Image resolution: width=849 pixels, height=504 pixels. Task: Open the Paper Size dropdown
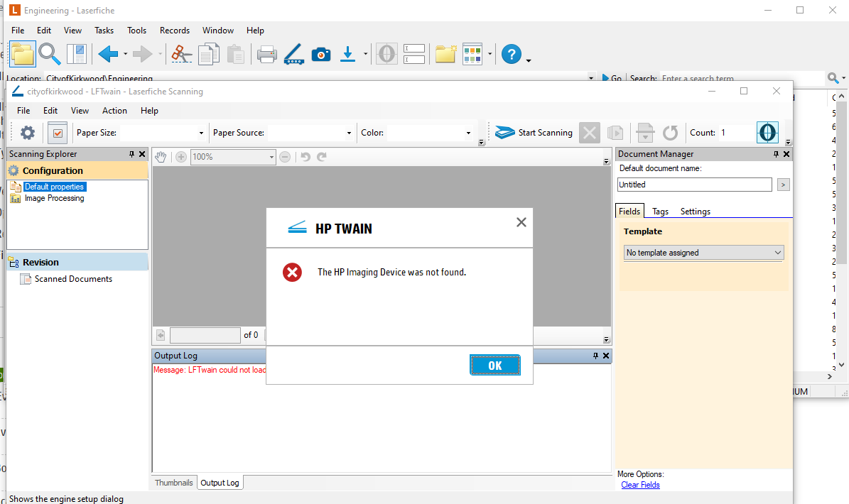click(163, 133)
